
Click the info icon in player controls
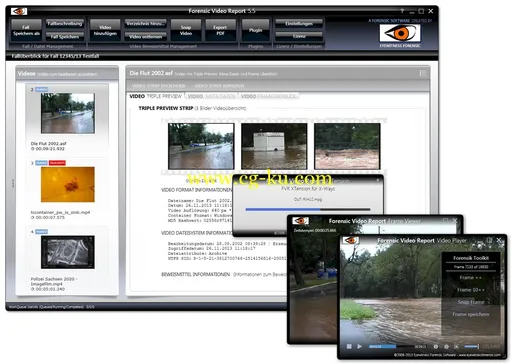pos(436,347)
